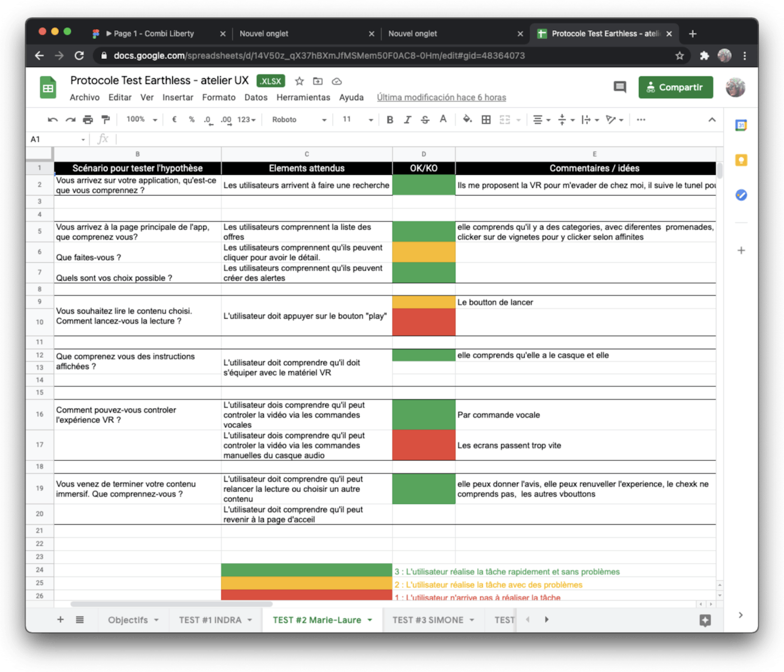
Task: Open the Archivo menu
Action: pos(85,97)
